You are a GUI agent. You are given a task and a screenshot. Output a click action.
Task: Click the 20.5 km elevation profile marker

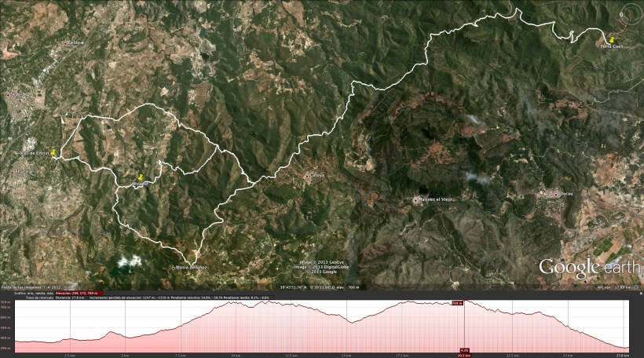click(464, 355)
